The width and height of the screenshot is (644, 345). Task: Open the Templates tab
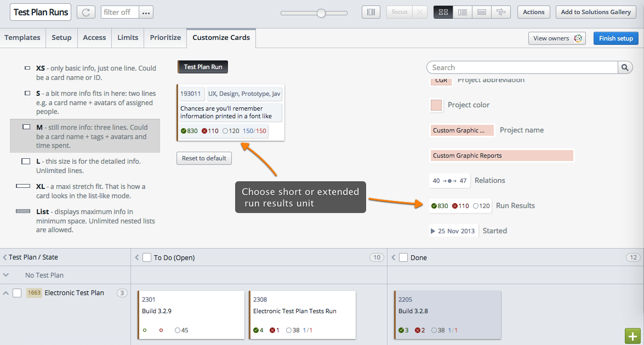(22, 38)
